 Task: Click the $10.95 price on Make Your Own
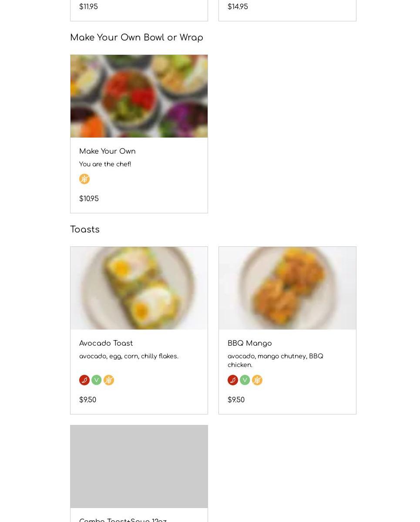point(89,199)
